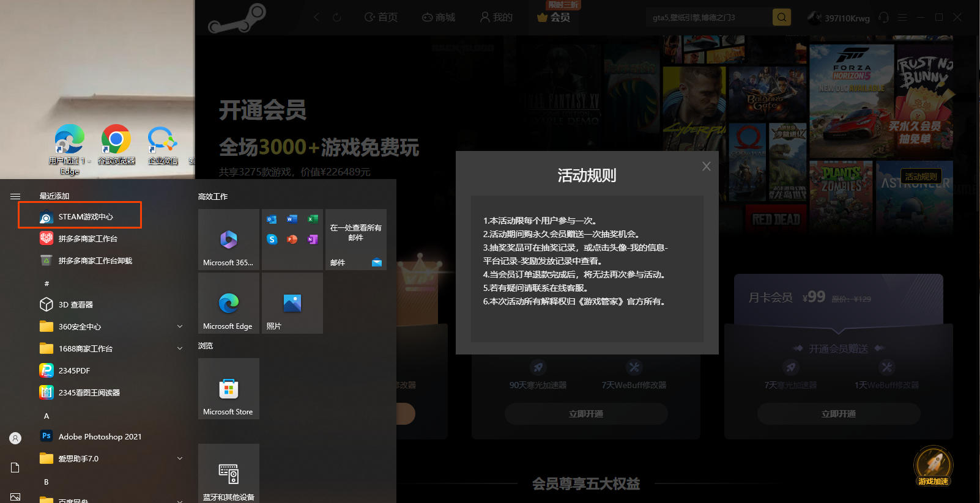Open Pictures from the Start sidebar
This screenshot has height=503, width=980.
(x=15, y=497)
